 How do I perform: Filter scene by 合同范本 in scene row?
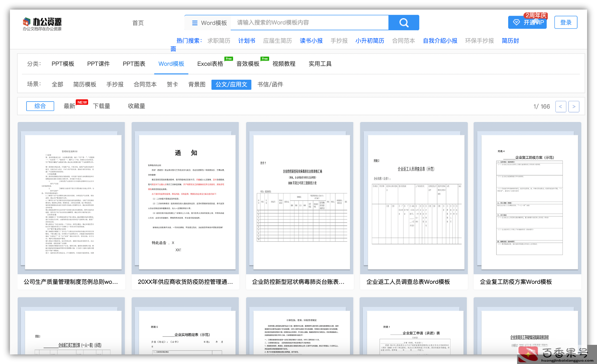tap(145, 84)
